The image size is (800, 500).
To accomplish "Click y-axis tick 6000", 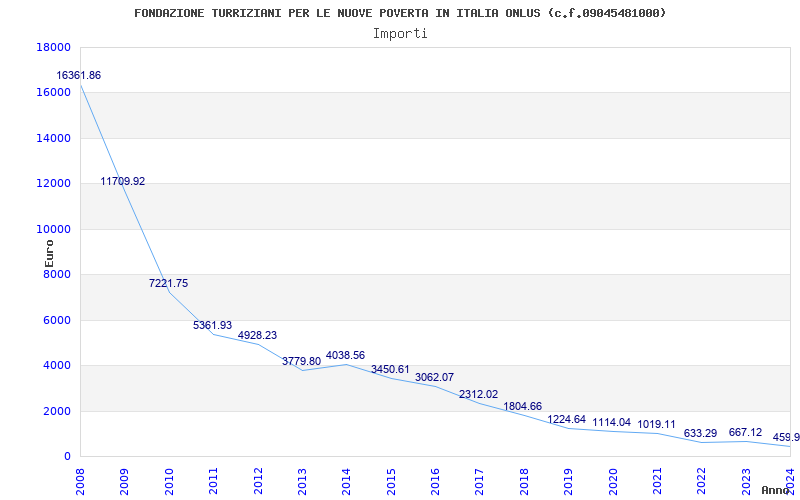I will coord(56,320).
